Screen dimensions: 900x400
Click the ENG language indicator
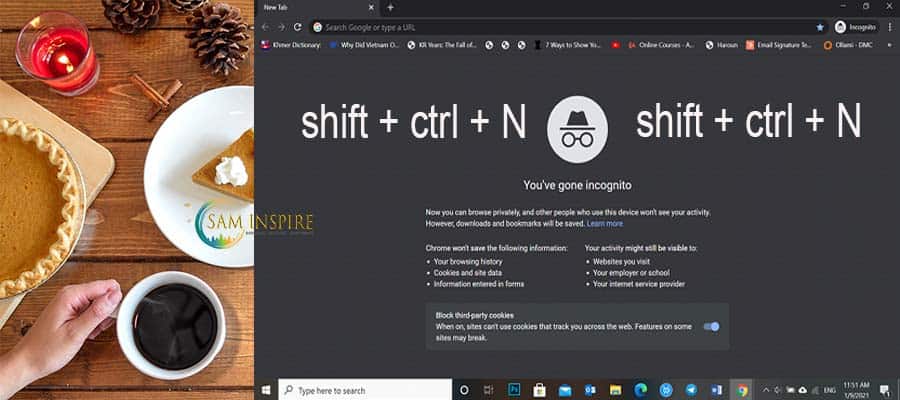pyautogui.click(x=830, y=390)
